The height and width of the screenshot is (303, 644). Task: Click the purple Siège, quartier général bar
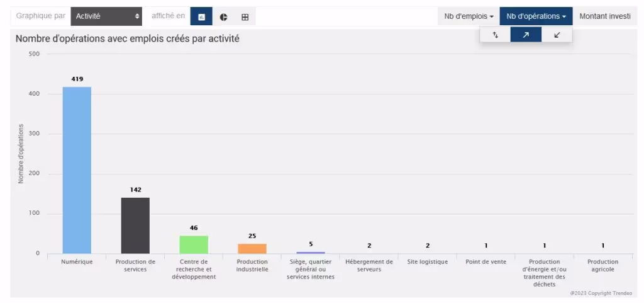[x=311, y=253]
